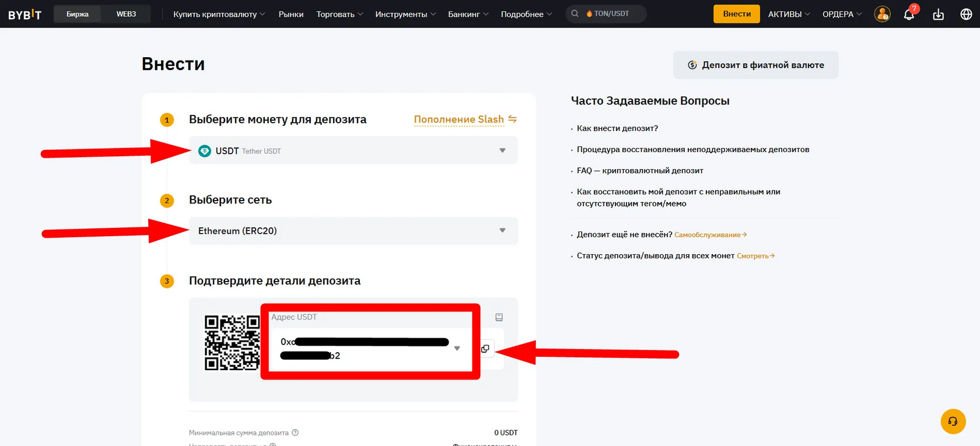Screen dimensions: 980x446
Task: Click the yellow Внести button
Action: click(x=736, y=14)
